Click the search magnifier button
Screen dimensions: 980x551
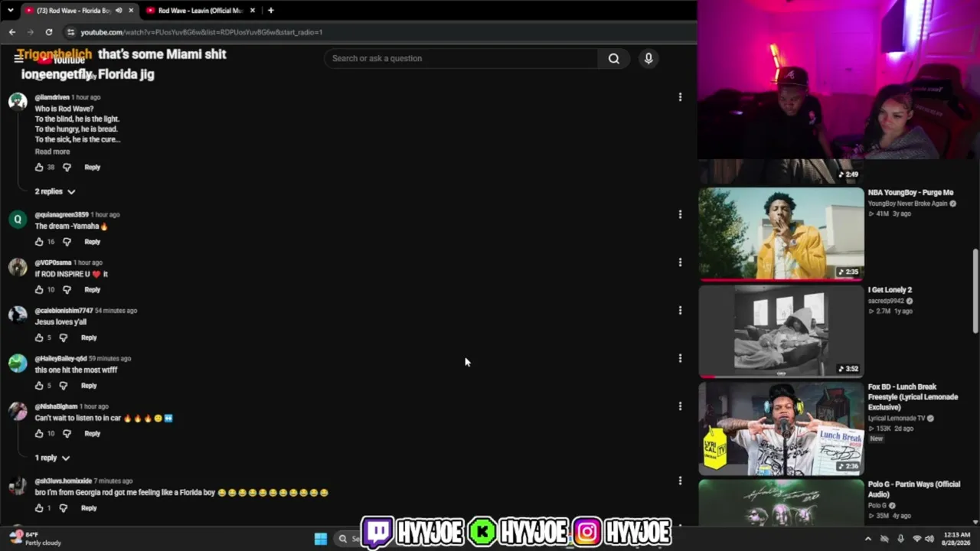coord(613,58)
